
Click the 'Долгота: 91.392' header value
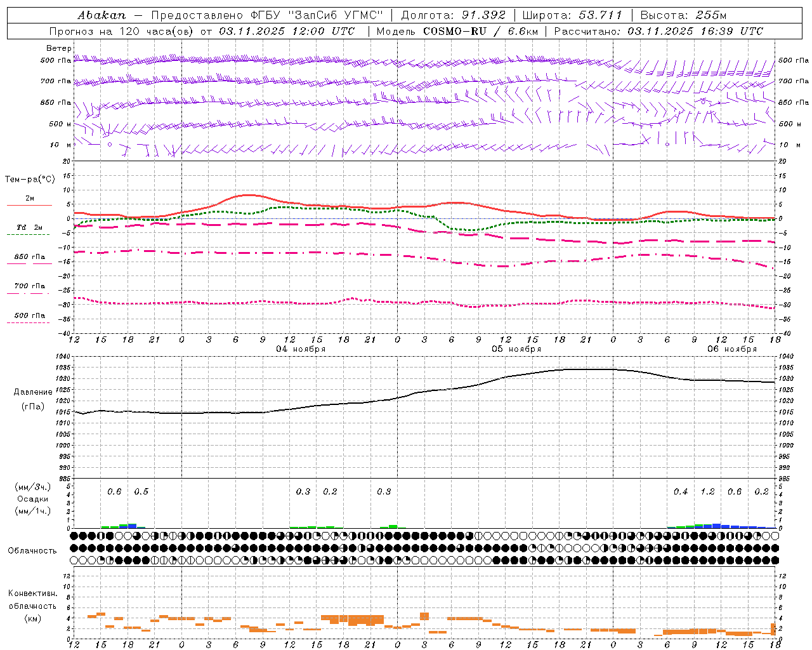coord(454,15)
